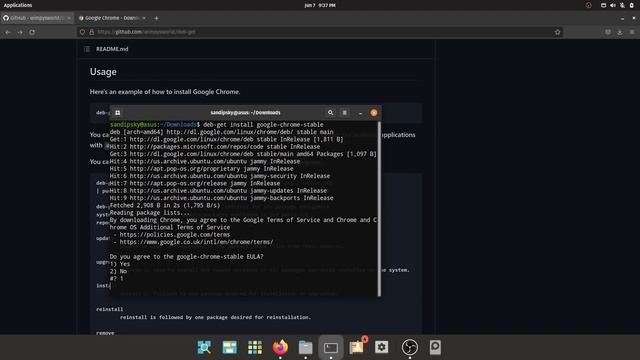
Task: Open the Terminal from the dock
Action: pos(331,347)
